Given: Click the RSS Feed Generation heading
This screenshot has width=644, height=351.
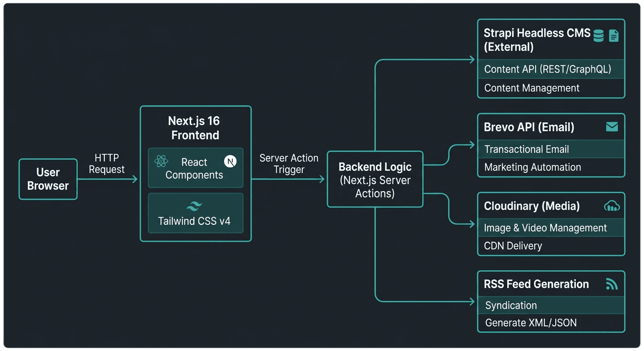Looking at the screenshot, I should click(537, 284).
